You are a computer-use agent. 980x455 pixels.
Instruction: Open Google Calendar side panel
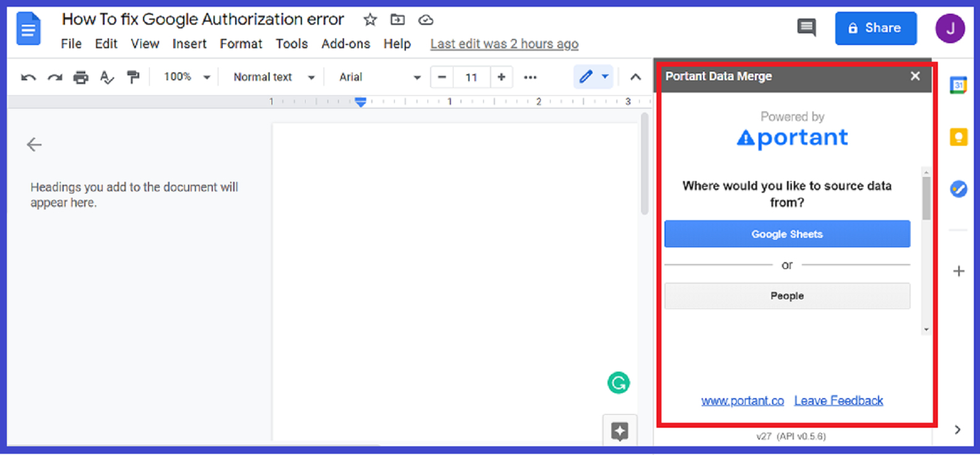point(958,85)
